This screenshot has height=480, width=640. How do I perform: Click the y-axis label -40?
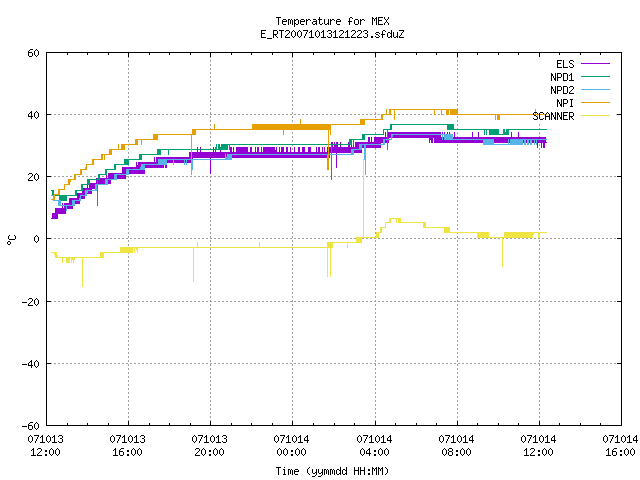point(31,364)
